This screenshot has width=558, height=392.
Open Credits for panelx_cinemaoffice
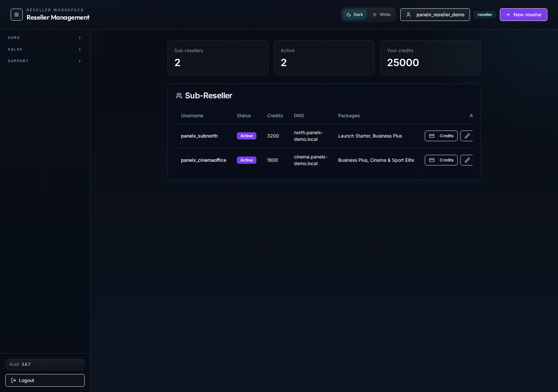[441, 160]
